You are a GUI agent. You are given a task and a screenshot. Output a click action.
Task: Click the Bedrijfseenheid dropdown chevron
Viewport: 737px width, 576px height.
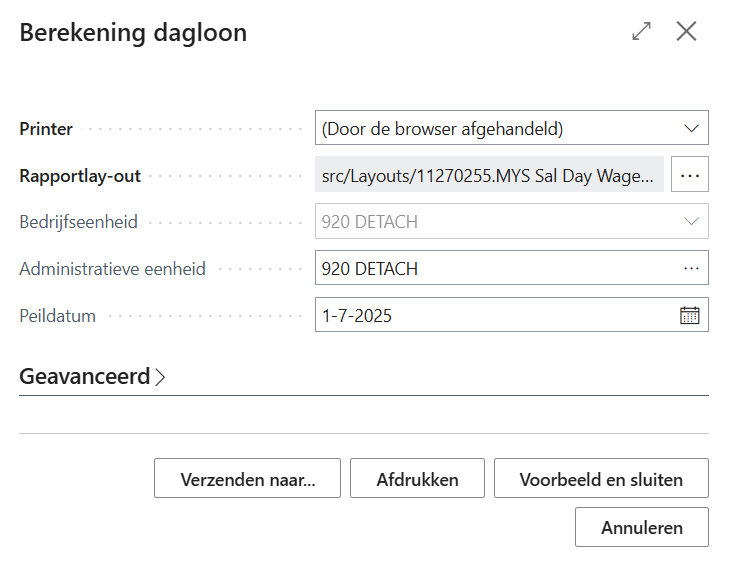click(690, 221)
